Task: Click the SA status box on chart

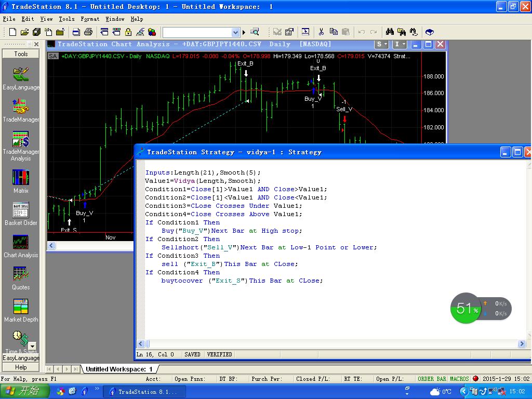Action: pyautogui.click(x=53, y=56)
